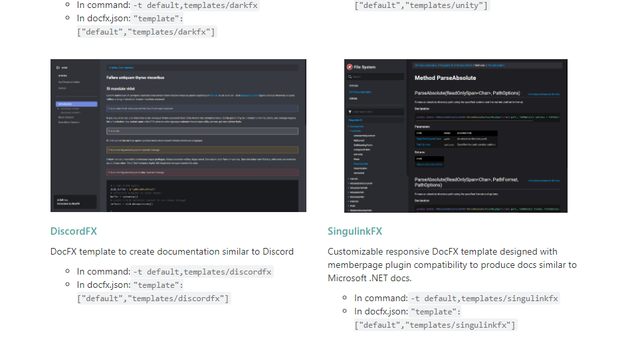Click "In command:" label under DiscordFX
Viewport: 644px width, 353px height.
pyautogui.click(x=104, y=272)
